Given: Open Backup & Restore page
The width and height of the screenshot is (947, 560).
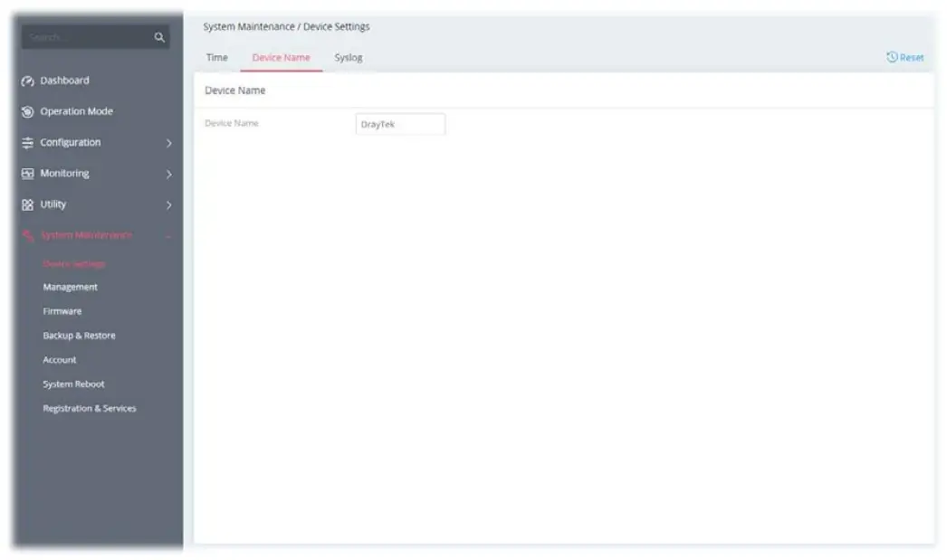Looking at the screenshot, I should pos(79,336).
